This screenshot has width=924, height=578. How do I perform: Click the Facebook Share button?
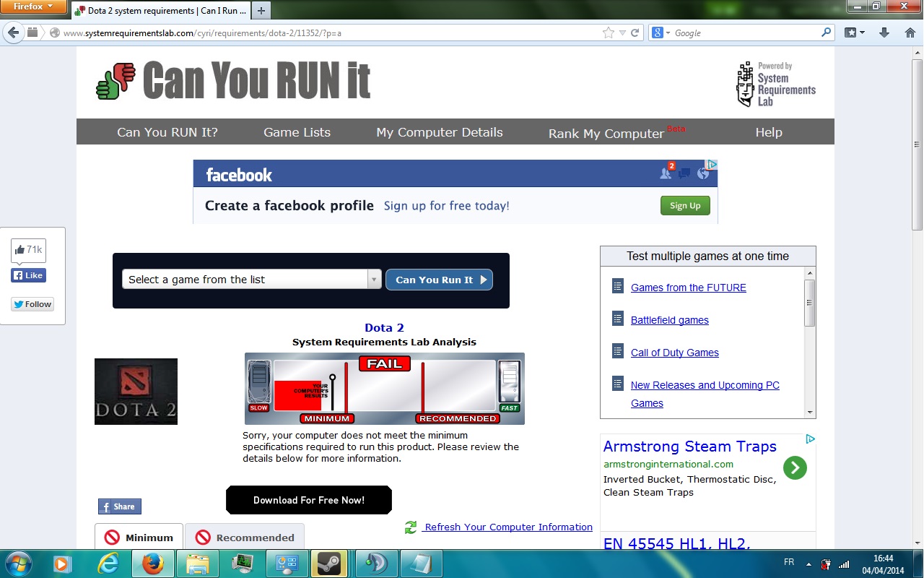point(120,506)
